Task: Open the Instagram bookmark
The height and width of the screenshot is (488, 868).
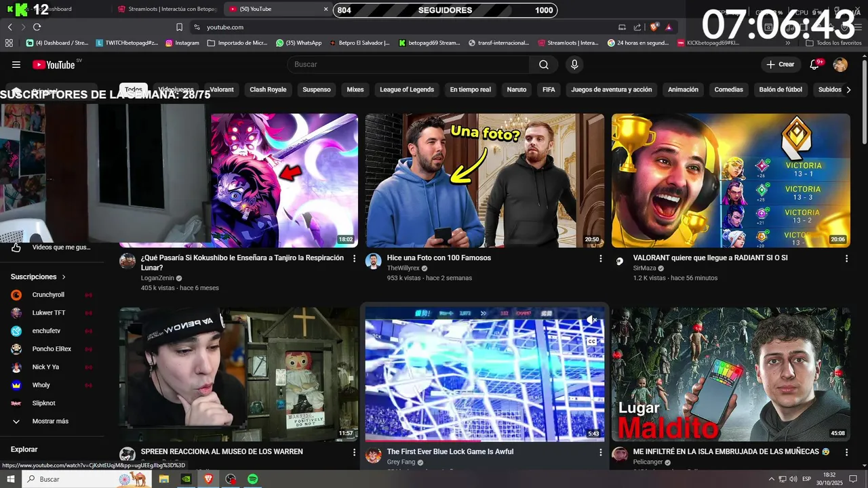Action: 182,43
